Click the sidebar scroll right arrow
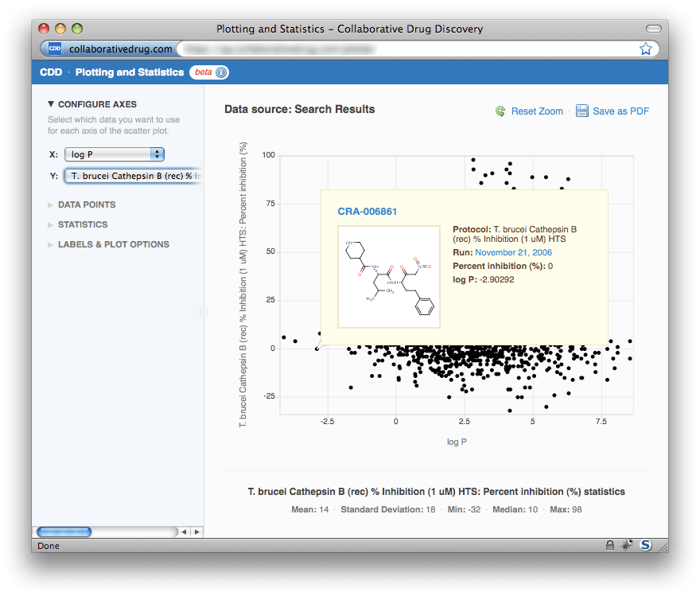Image resolution: width=700 pixels, height=596 pixels. tap(197, 532)
